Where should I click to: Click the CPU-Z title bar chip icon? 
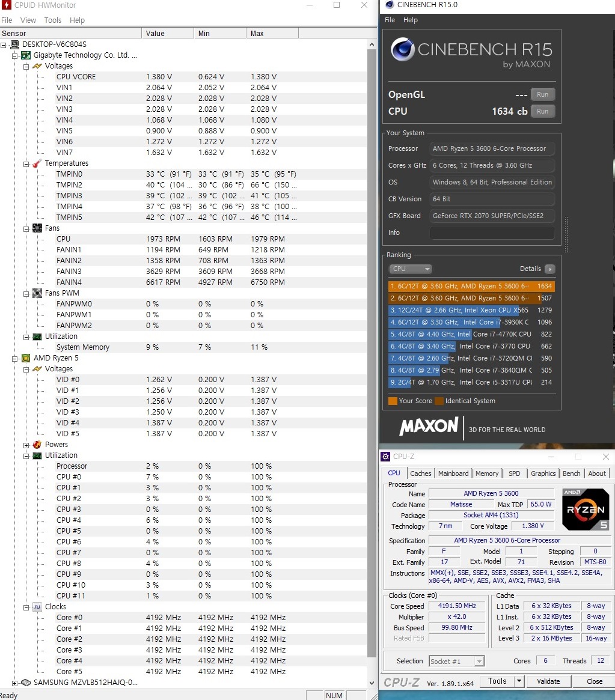point(385,456)
